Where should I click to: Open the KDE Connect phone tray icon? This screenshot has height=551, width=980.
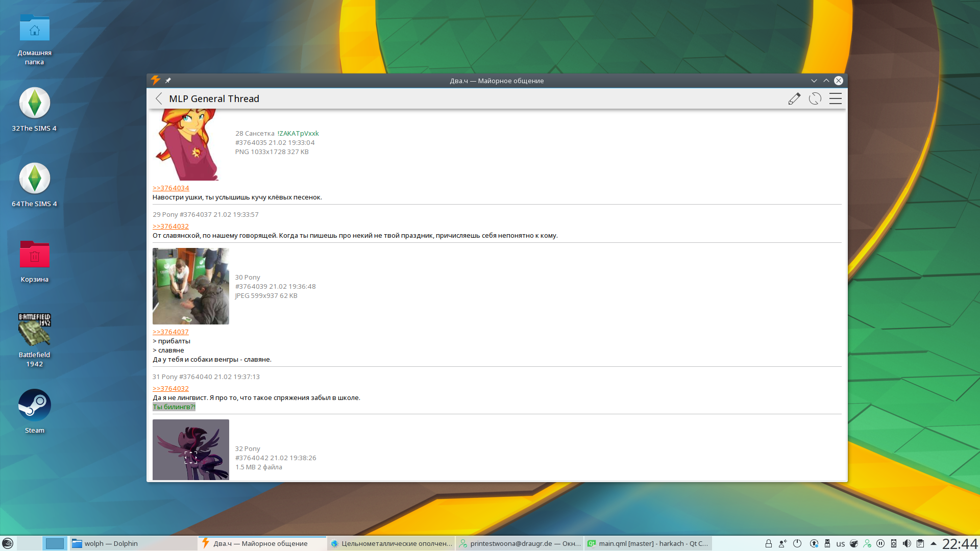click(893, 544)
